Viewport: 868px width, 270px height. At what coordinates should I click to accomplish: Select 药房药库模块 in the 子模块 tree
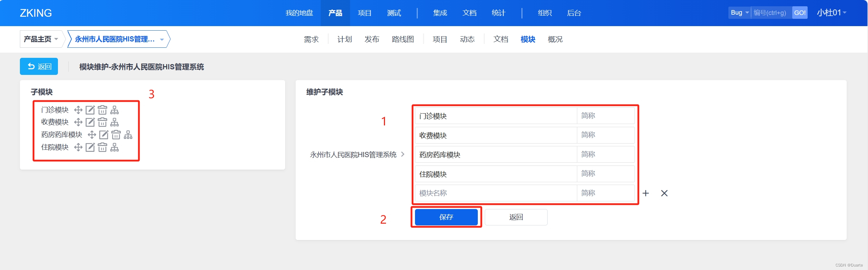61,135
